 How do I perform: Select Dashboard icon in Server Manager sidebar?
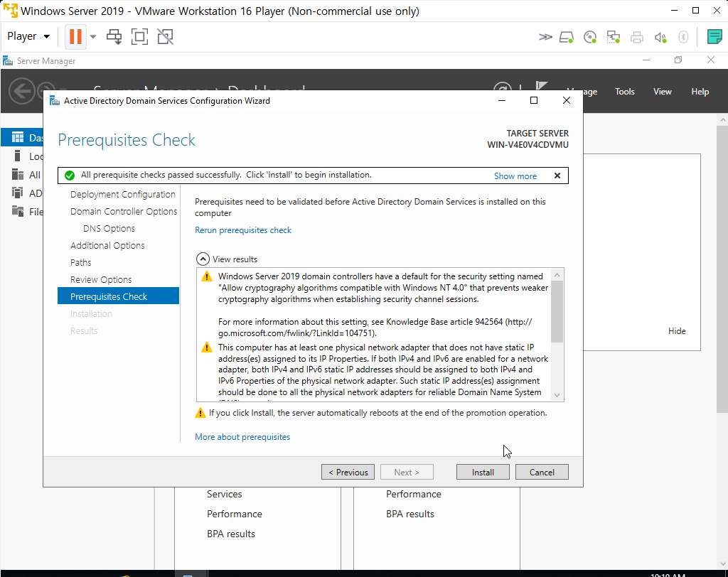coord(18,137)
